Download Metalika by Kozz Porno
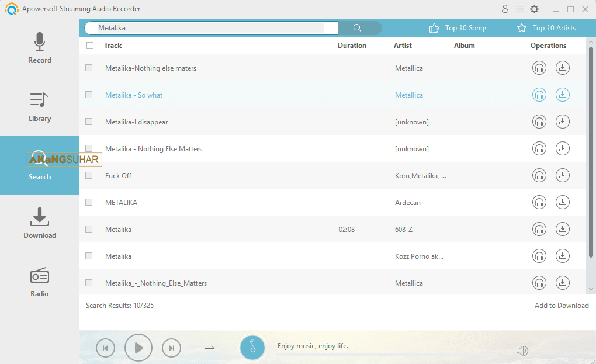 563,256
